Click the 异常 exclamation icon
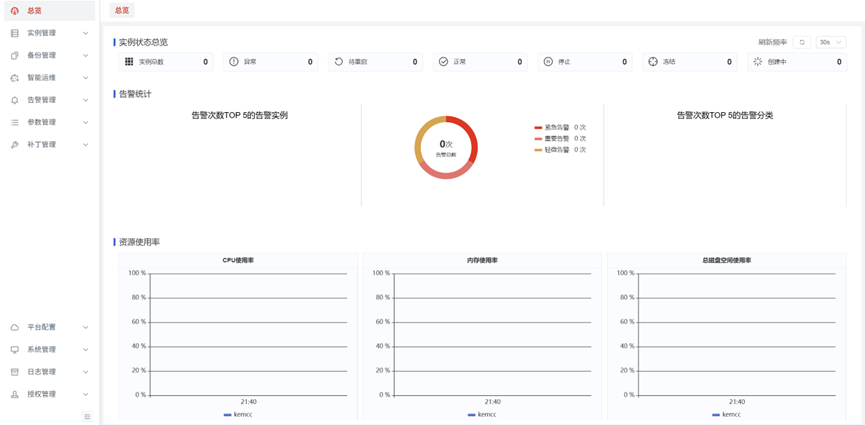 click(234, 62)
